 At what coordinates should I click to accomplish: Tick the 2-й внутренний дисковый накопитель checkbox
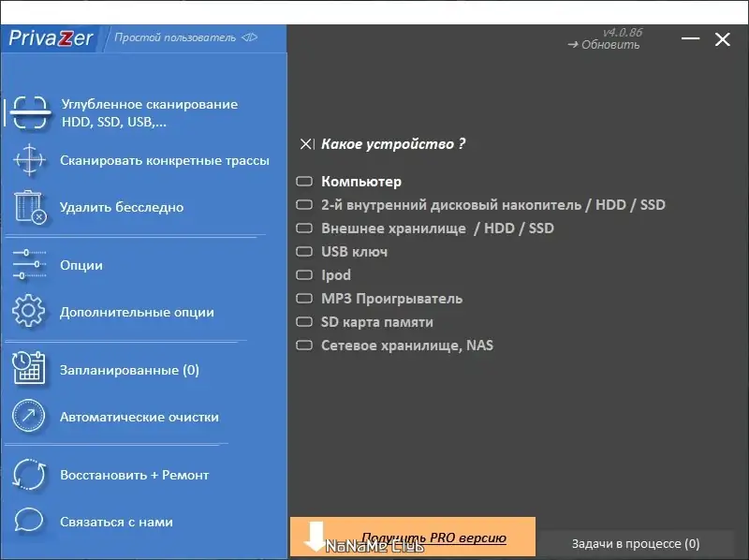pos(304,205)
